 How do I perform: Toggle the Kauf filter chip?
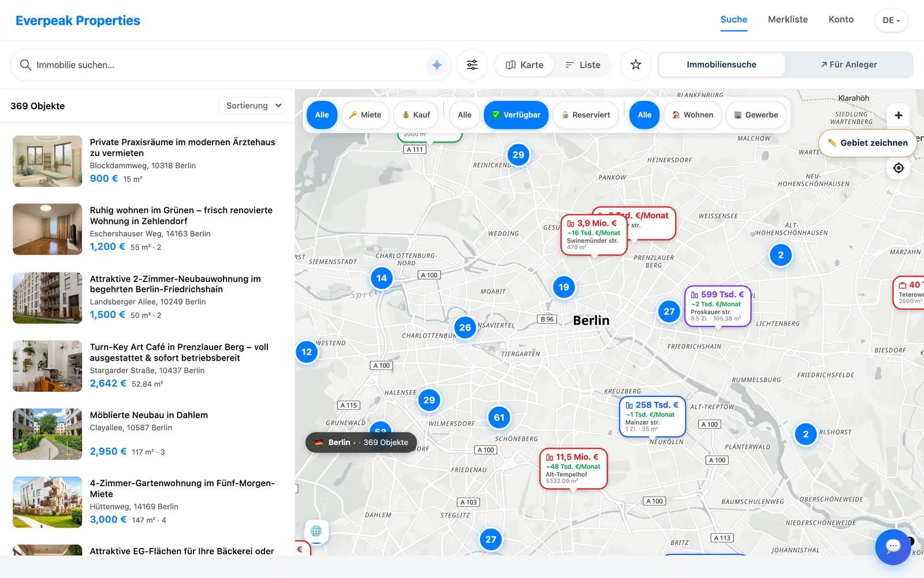416,115
